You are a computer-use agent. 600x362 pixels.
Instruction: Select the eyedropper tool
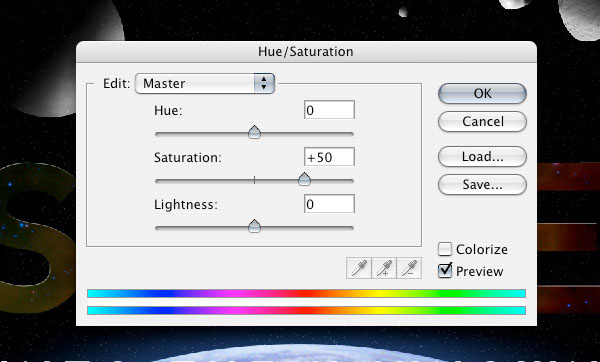coord(359,268)
